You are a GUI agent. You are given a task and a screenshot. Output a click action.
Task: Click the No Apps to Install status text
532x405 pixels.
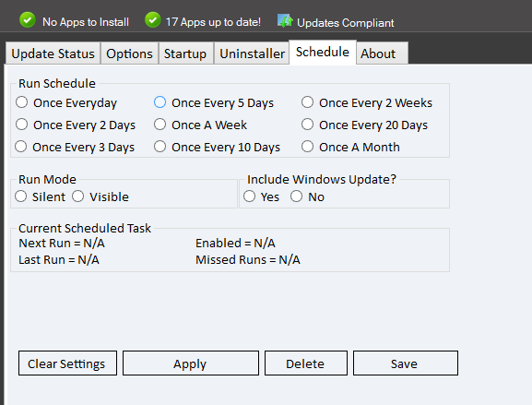pyautogui.click(x=86, y=22)
